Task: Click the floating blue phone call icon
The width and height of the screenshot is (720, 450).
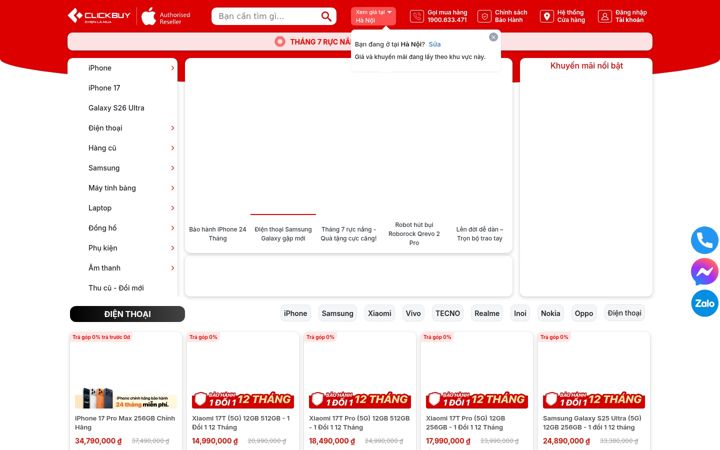Action: pos(704,240)
